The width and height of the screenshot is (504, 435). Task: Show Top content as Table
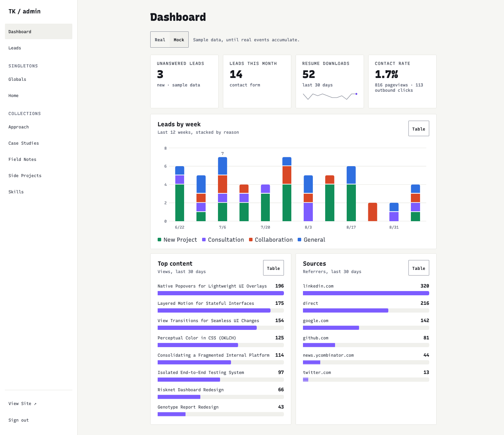pos(273,268)
